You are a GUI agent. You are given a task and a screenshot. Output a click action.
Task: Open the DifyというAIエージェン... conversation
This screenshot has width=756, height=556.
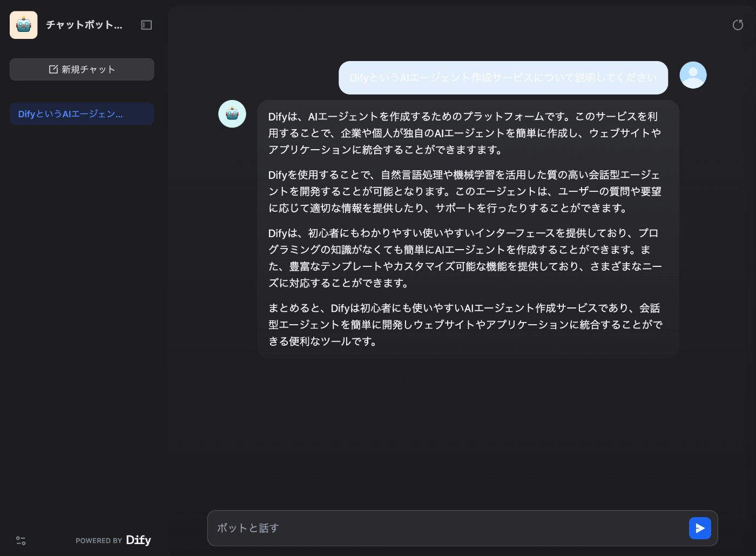[82, 114]
